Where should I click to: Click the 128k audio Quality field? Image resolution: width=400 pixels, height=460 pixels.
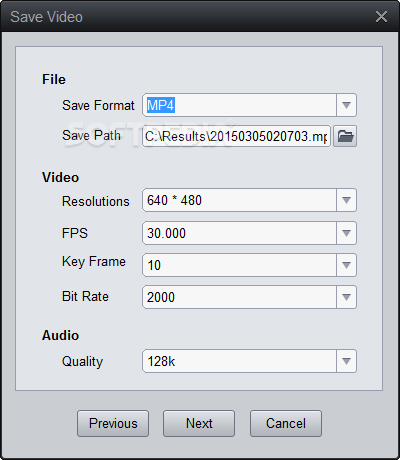click(x=239, y=361)
